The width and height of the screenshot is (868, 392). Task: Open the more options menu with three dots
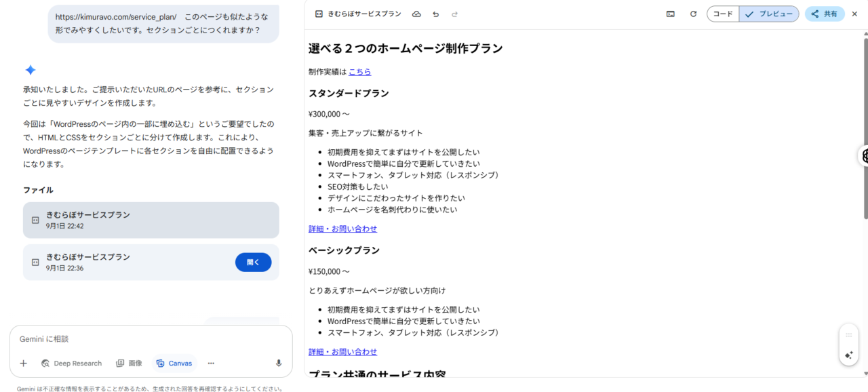211,363
